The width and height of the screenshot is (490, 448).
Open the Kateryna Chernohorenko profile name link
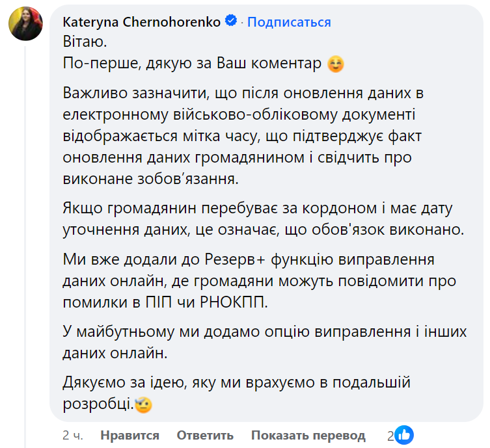tap(142, 22)
